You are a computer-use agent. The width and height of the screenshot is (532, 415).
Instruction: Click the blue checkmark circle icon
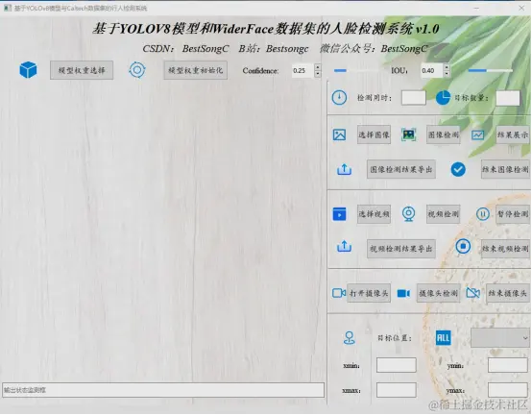(x=458, y=169)
